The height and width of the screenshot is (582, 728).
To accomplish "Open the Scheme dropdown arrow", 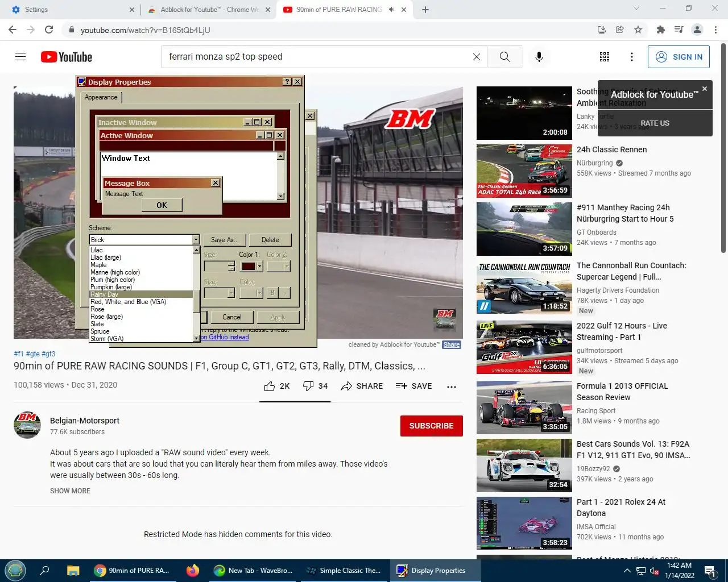I will pos(196,240).
